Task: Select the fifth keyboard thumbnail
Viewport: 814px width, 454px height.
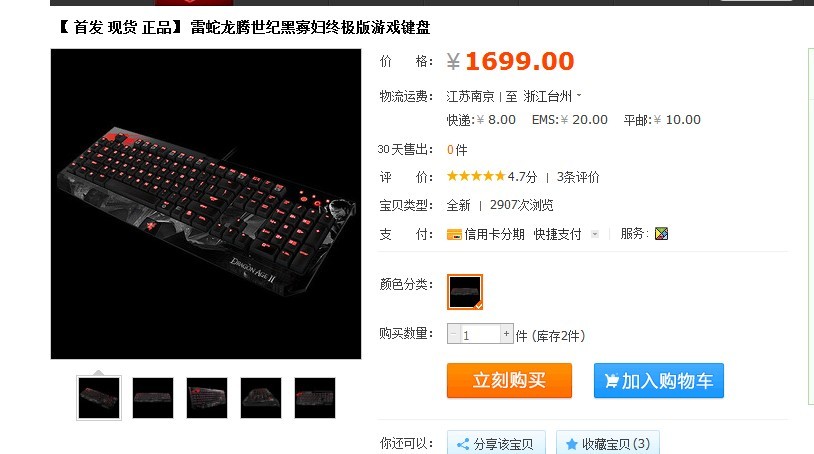Action: coord(315,397)
